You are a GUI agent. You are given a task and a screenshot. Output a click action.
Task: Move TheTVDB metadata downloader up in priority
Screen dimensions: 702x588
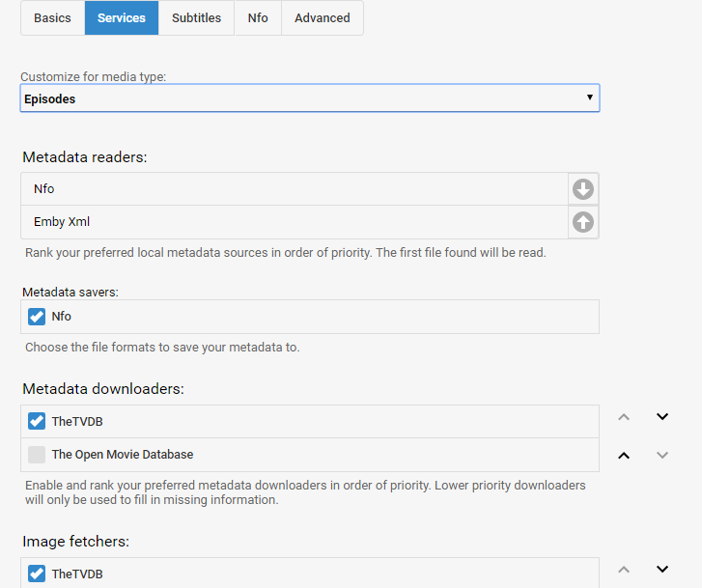click(624, 417)
